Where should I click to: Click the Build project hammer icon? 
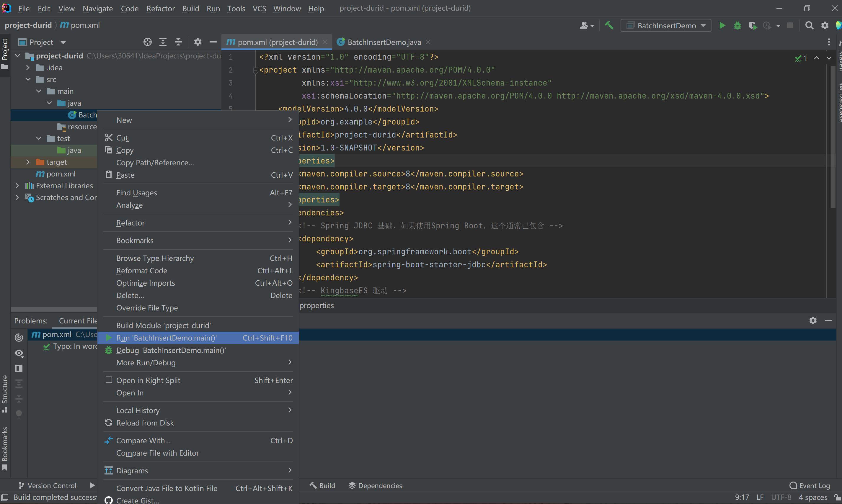point(609,25)
